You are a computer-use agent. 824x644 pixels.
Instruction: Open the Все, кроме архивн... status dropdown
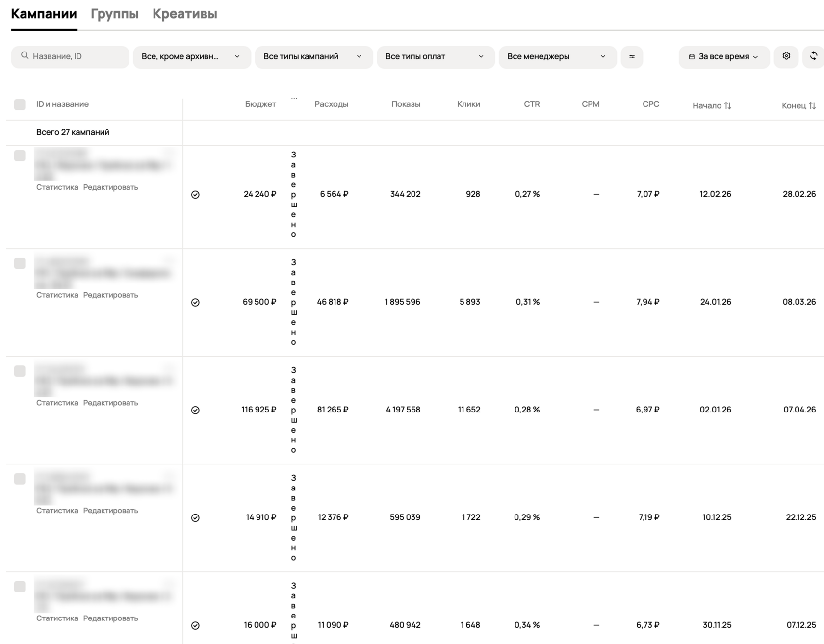point(192,57)
